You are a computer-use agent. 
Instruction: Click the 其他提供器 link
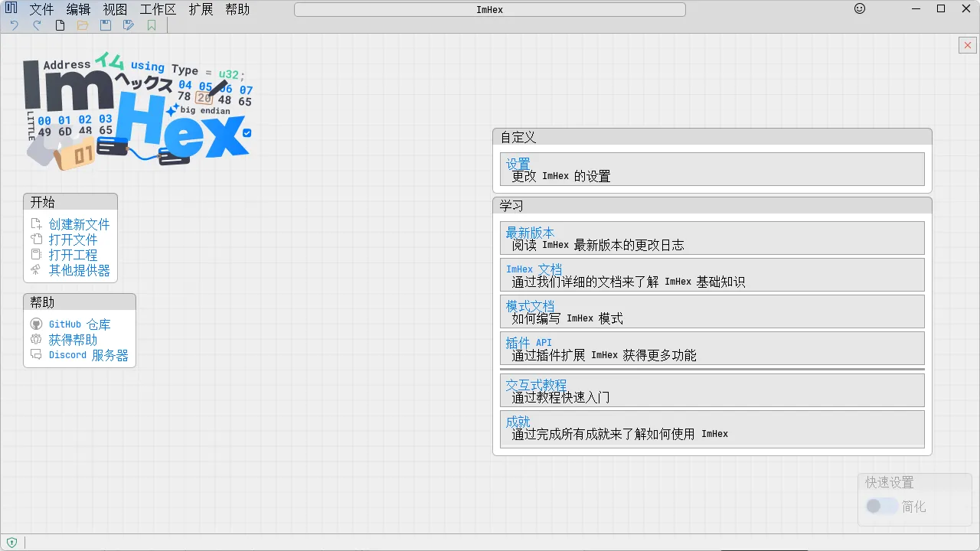[80, 270]
